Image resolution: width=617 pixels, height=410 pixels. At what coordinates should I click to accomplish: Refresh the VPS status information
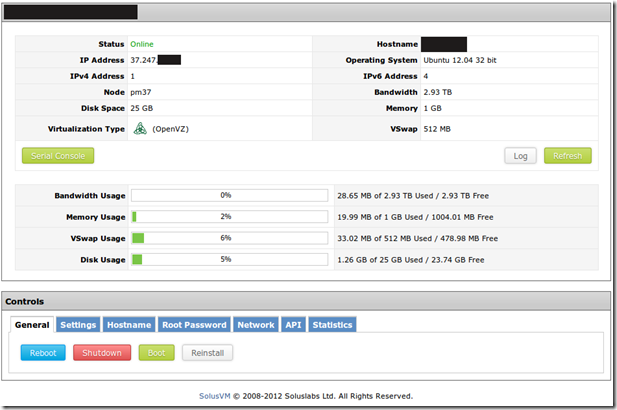[x=567, y=156]
